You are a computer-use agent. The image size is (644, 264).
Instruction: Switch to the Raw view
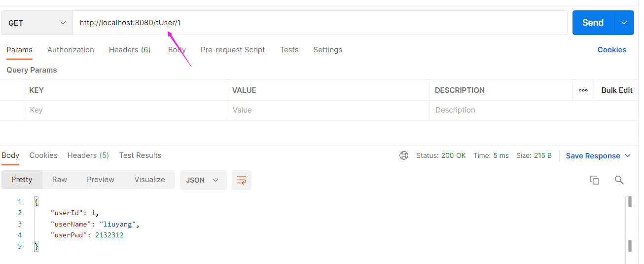click(60, 180)
